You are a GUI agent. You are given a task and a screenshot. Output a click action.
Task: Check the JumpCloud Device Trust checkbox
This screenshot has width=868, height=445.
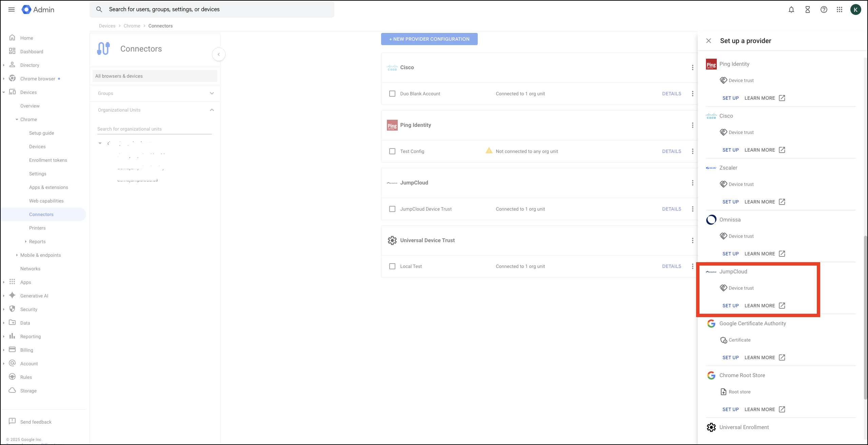392,209
